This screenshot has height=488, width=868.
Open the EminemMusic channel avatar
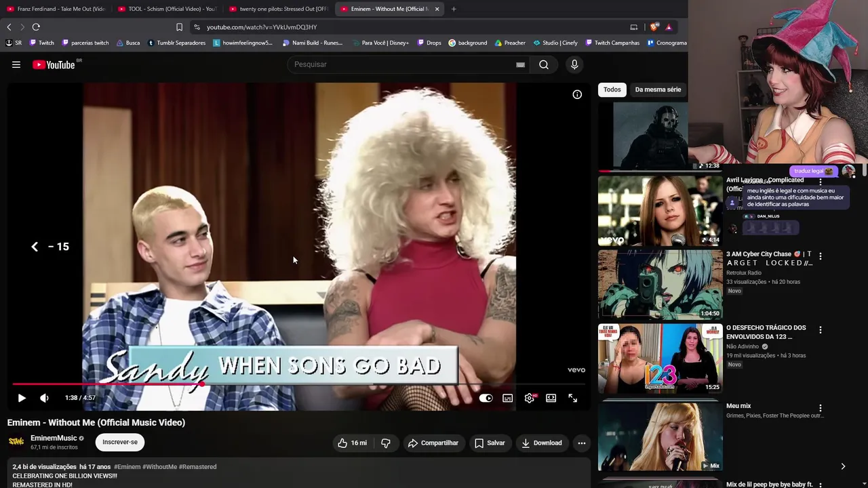[16, 442]
